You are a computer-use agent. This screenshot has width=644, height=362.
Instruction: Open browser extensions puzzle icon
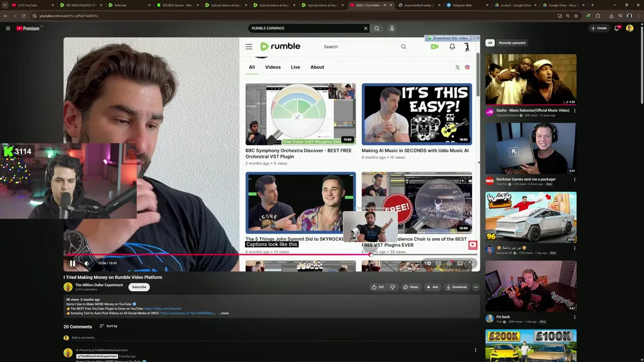[x=598, y=16]
